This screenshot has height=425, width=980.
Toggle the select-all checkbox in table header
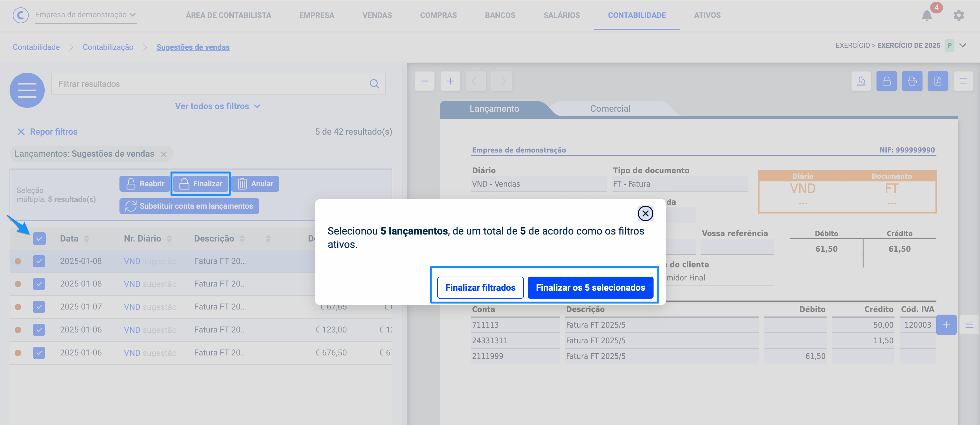(39, 239)
